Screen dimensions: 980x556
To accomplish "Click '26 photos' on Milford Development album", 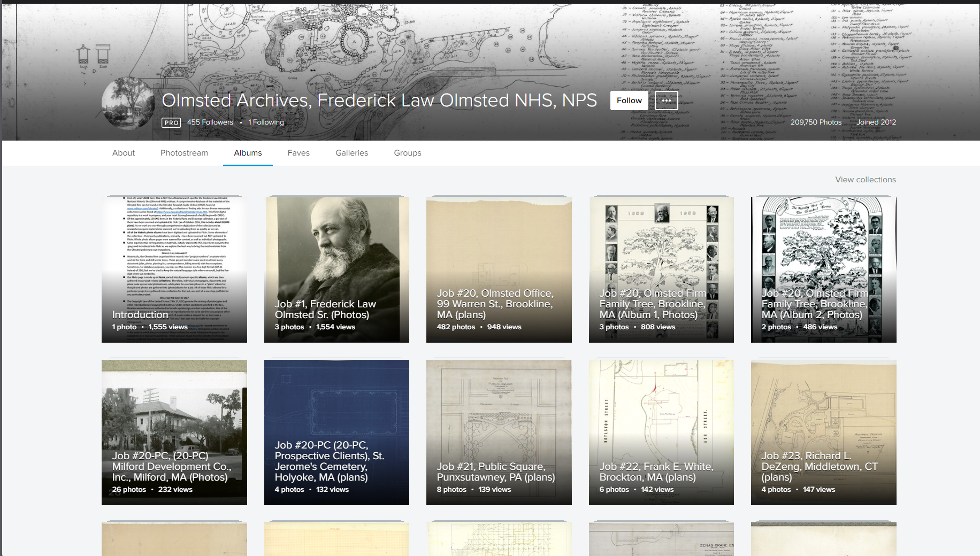I will coord(129,489).
